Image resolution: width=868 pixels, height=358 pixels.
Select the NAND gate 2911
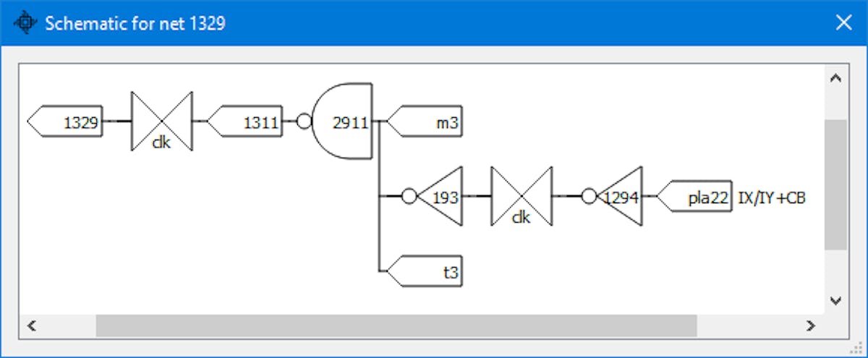click(341, 122)
